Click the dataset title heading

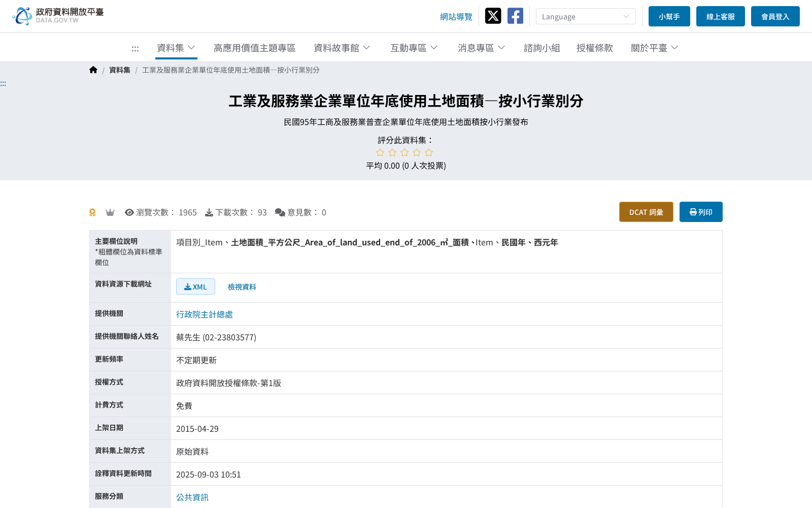(406, 101)
